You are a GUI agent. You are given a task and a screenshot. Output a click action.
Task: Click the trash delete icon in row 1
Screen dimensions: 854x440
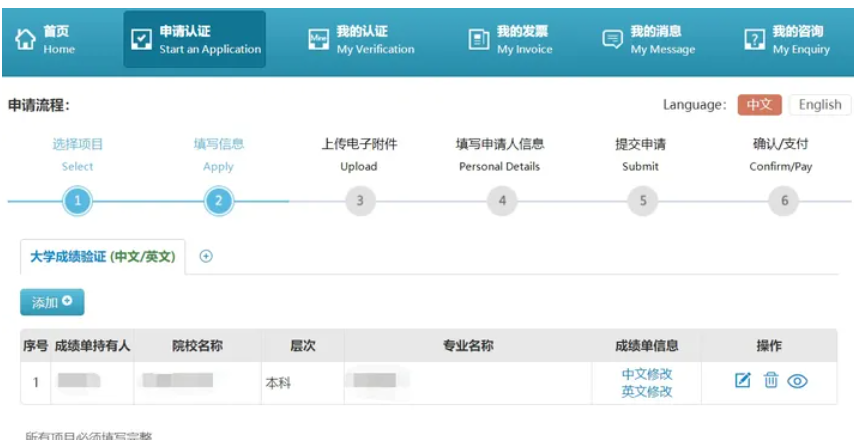770,380
